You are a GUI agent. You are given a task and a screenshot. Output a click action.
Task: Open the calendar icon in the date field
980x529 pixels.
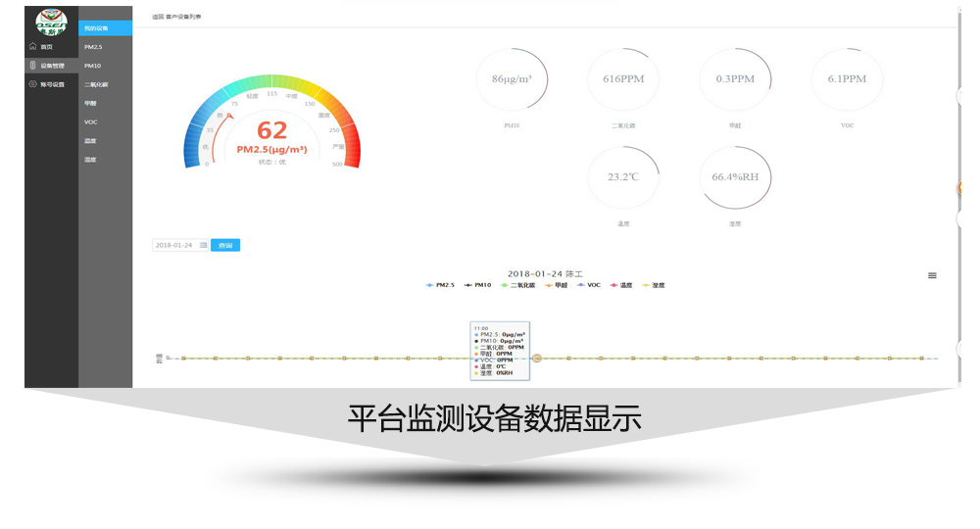point(203,245)
